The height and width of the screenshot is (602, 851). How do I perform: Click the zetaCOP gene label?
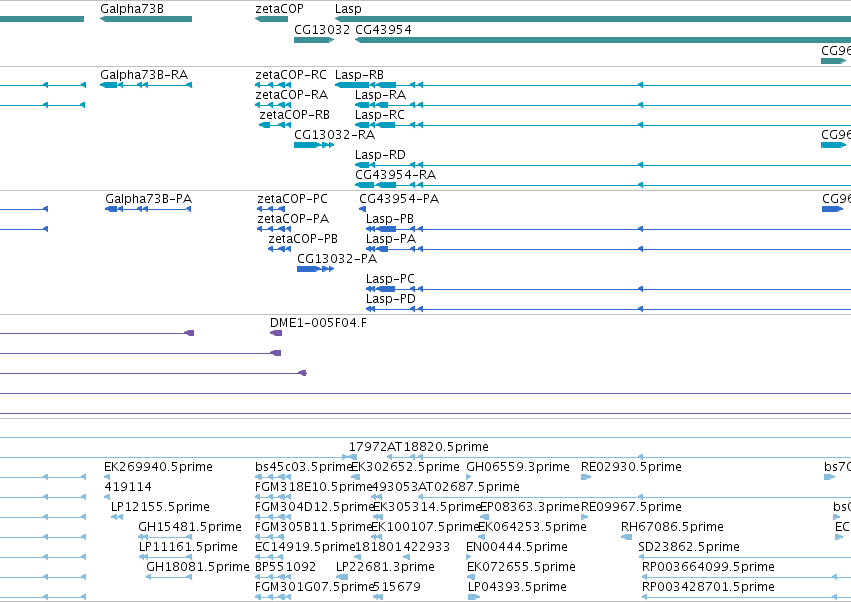(x=279, y=9)
